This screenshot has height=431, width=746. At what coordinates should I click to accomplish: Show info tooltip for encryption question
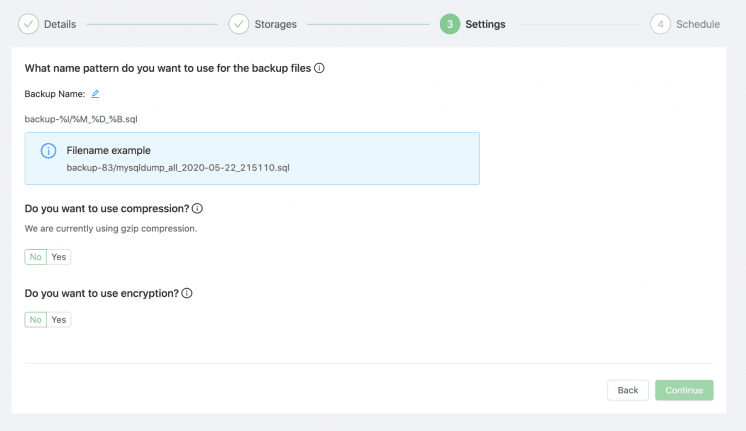tap(186, 294)
